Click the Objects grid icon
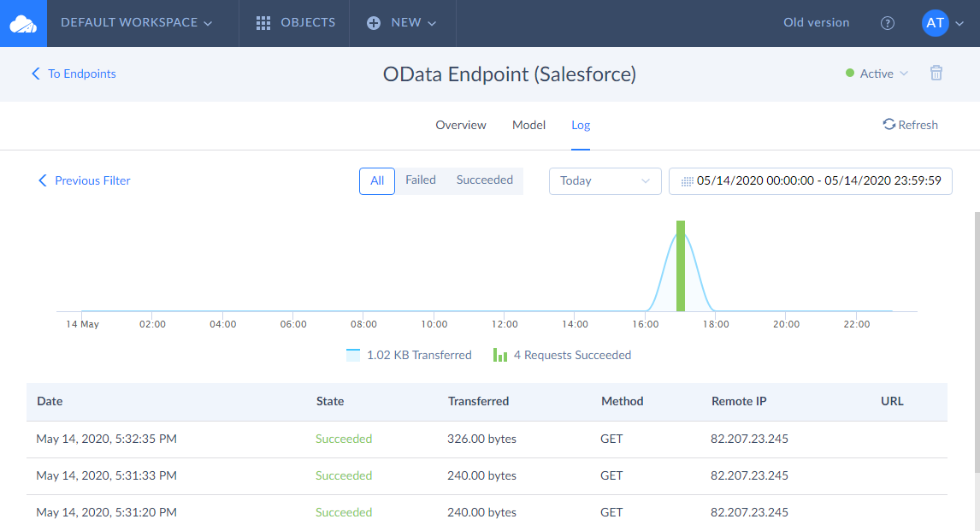The image size is (980, 531). click(x=263, y=23)
